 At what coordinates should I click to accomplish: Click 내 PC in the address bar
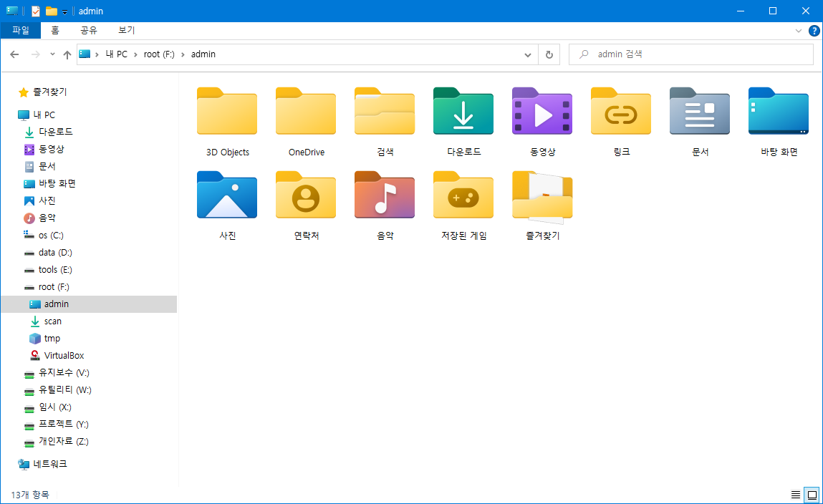pyautogui.click(x=117, y=54)
